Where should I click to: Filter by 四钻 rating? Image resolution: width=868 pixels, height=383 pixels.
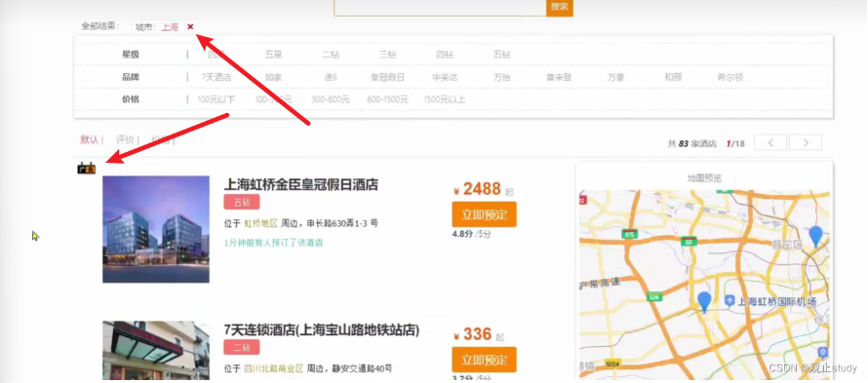click(x=445, y=55)
